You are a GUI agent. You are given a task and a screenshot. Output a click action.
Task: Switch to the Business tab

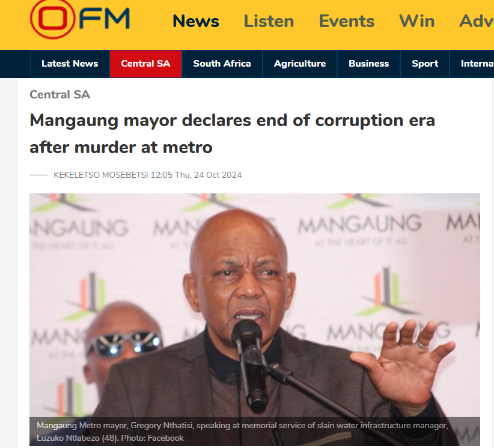pyautogui.click(x=368, y=64)
